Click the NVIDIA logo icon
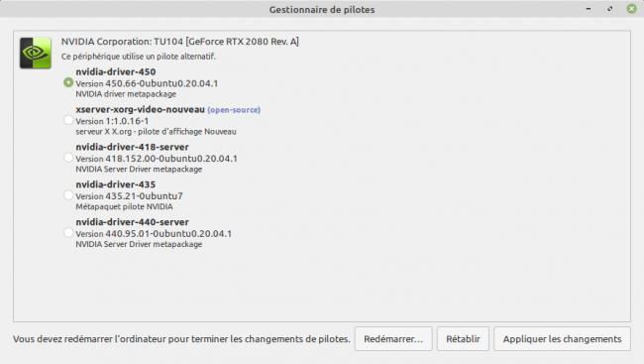 coord(36,53)
